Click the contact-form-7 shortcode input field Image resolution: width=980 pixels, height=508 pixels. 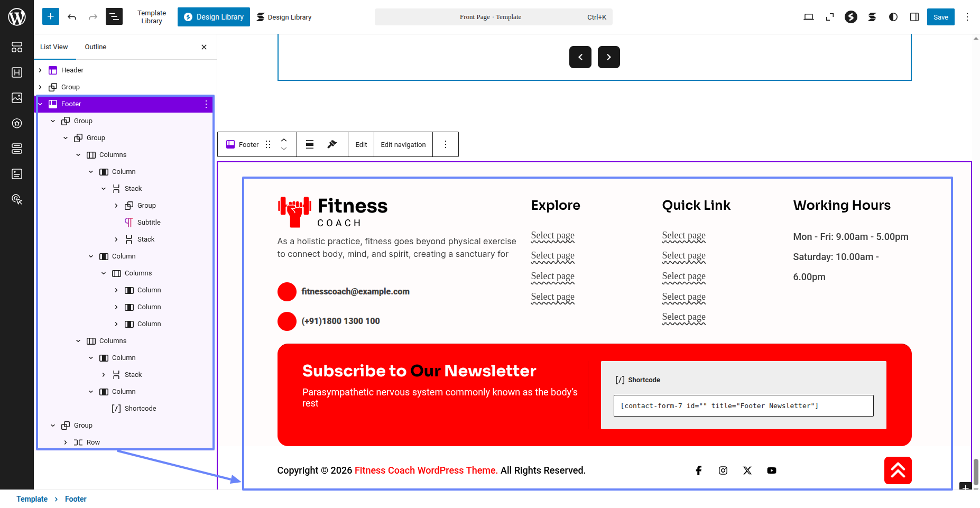coord(743,406)
